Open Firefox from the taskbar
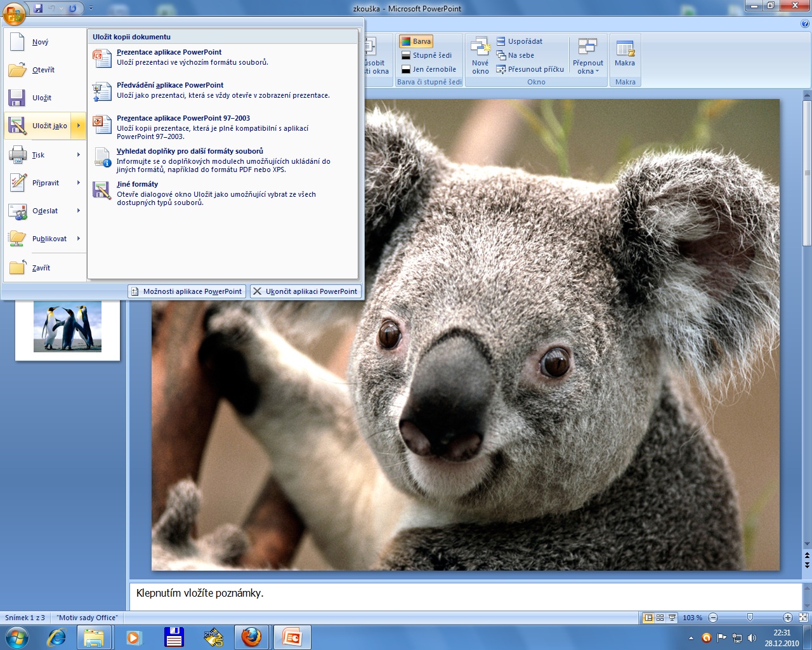Image resolution: width=812 pixels, height=650 pixels. tap(251, 637)
